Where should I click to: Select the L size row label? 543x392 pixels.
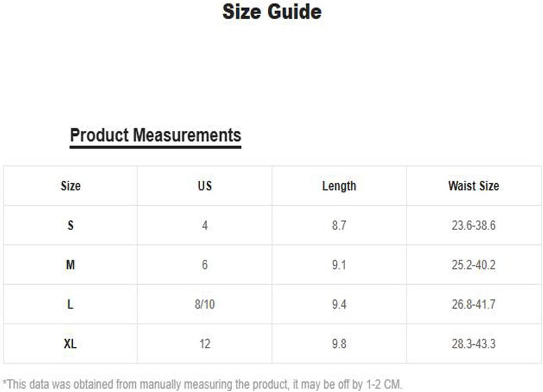point(70,304)
